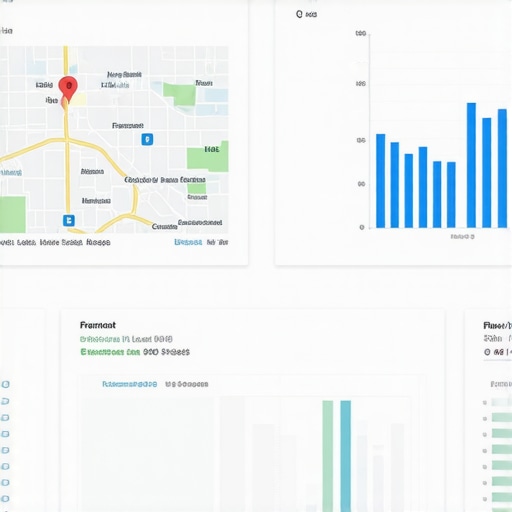Click the tall teal bar in the bottom chart
Image resolution: width=512 pixels, height=512 pixels.
pos(346,456)
